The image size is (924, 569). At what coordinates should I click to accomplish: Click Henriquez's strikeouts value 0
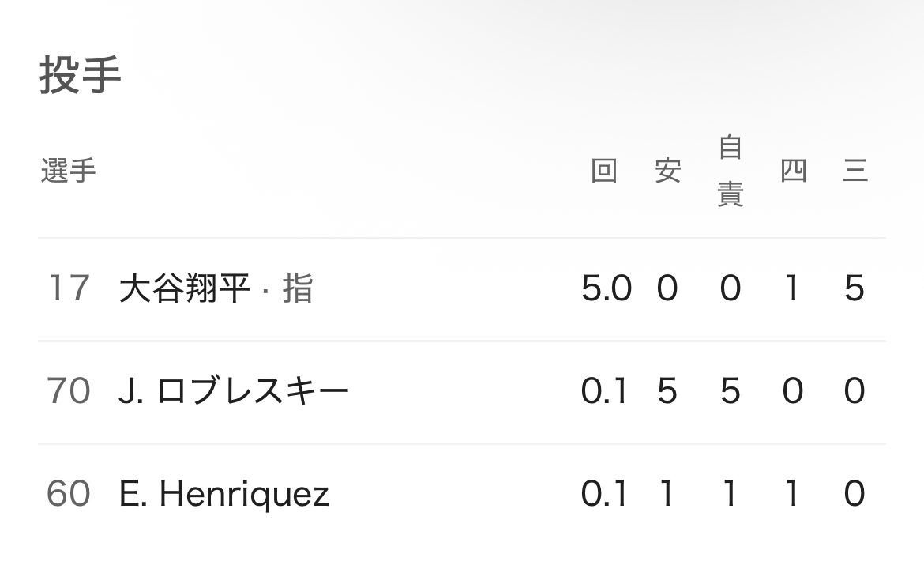point(855,494)
